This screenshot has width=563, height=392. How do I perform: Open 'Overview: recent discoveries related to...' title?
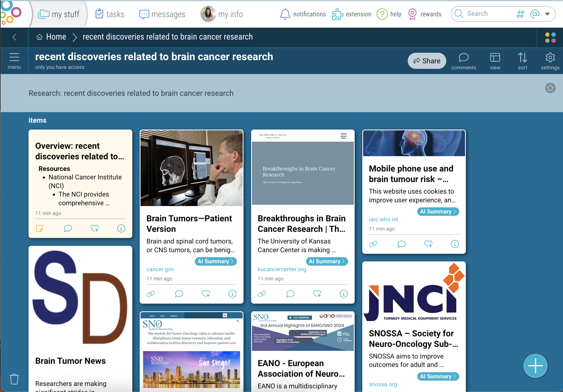click(80, 151)
